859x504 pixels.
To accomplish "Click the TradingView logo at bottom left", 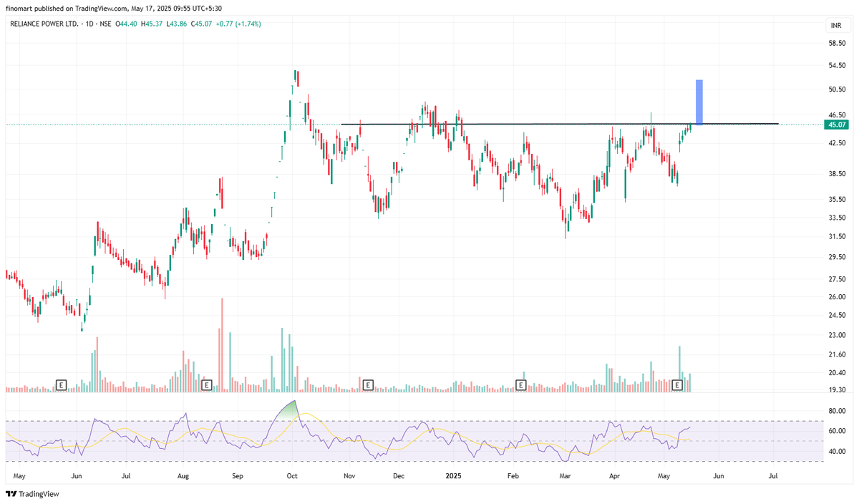I will [32, 494].
